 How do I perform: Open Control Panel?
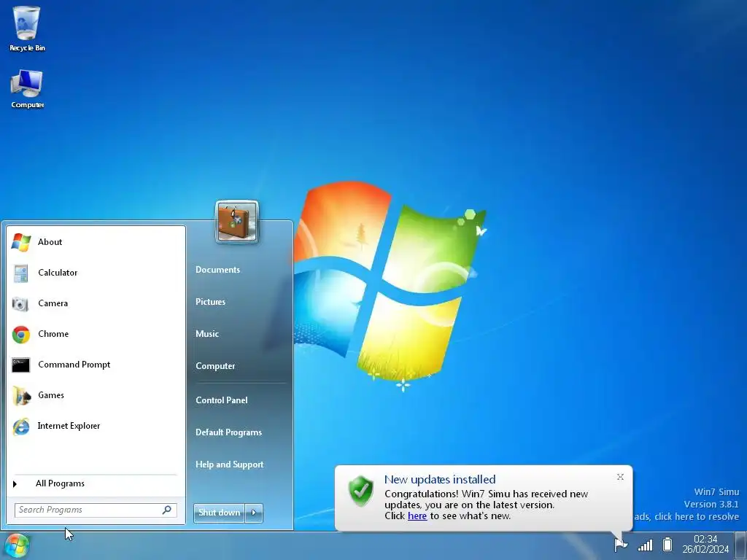[222, 400]
